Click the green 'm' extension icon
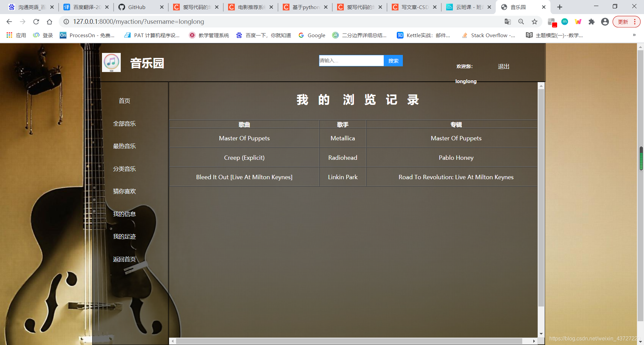Image resolution: width=644 pixels, height=345 pixels. (565, 22)
